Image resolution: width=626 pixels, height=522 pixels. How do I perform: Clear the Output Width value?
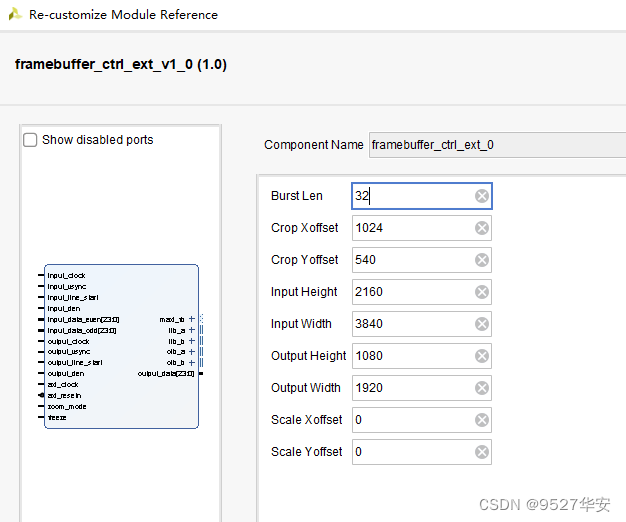tap(482, 388)
